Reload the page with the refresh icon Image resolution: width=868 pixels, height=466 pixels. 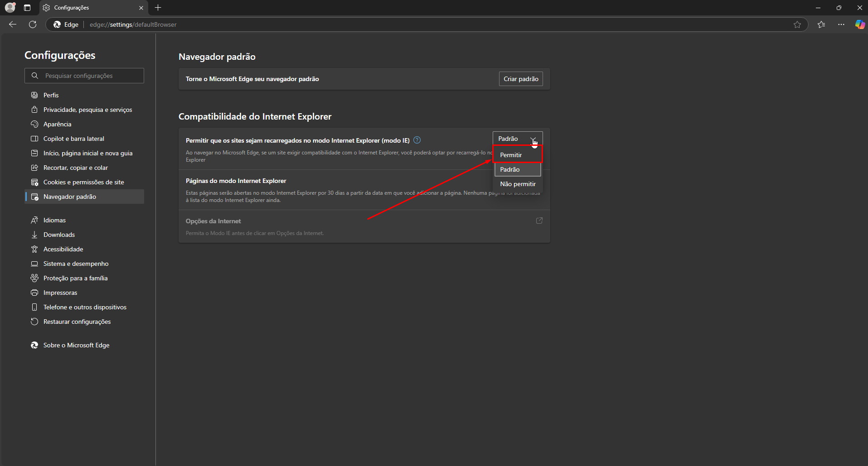(33, 24)
